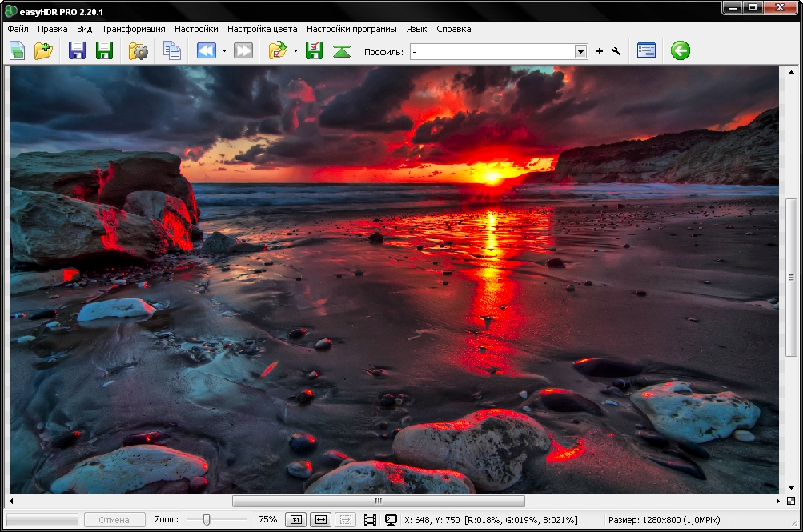Screen dimensions: 803x532
Task: Click the copy documents icon
Action: coord(172,51)
